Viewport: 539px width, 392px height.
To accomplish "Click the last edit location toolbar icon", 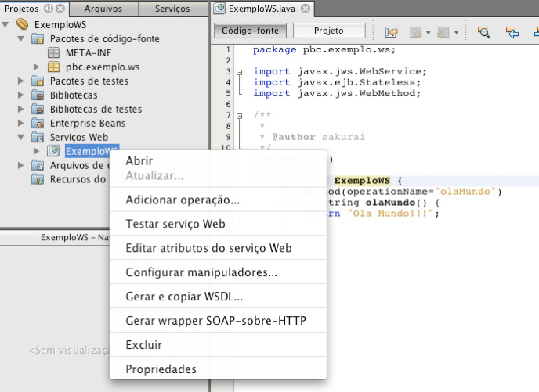I will pyautogui.click(x=391, y=32).
